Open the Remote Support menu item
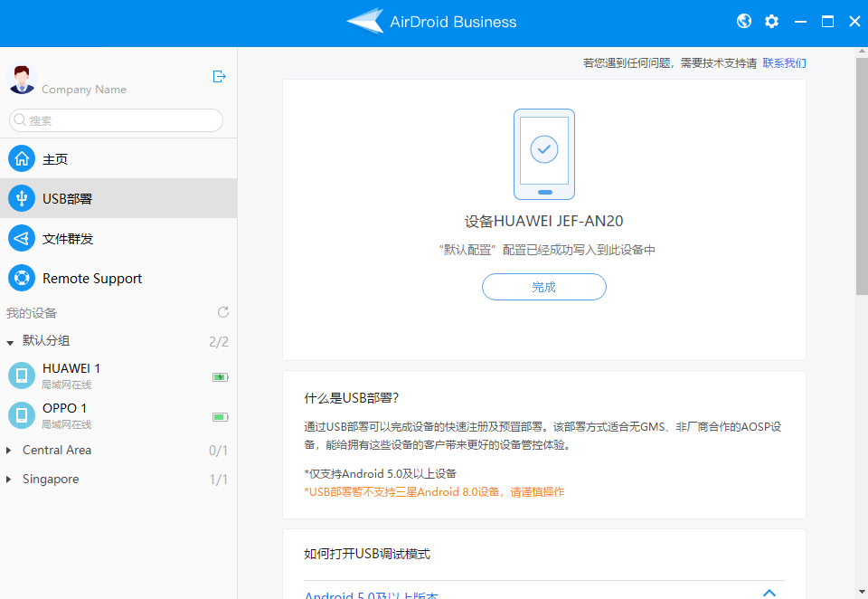This screenshot has width=868, height=599. (x=118, y=278)
